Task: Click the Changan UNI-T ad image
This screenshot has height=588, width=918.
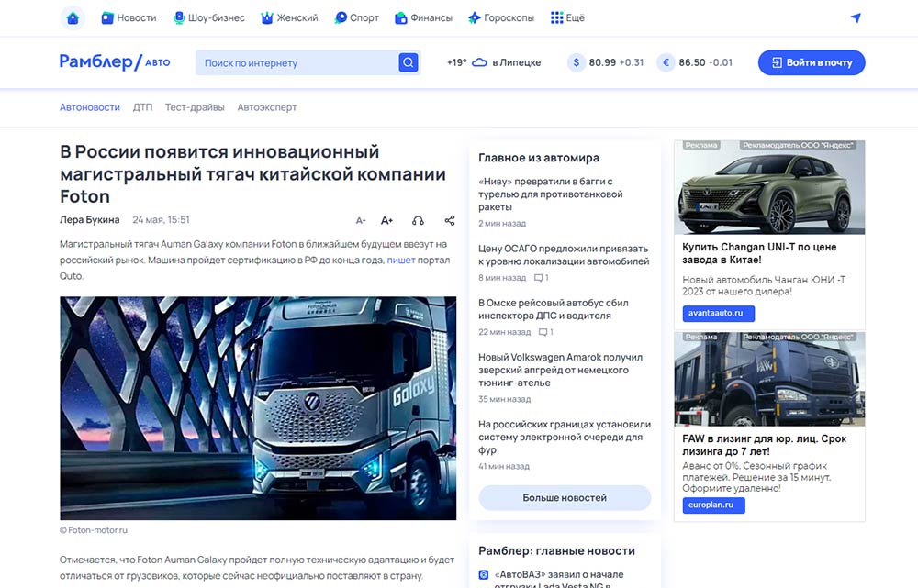Action: pos(770,188)
